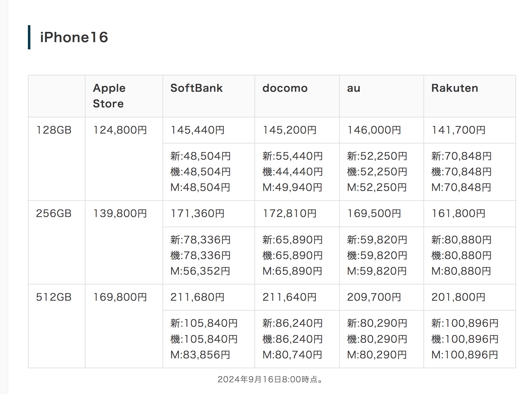Click docomo price 145,200円
Viewport: 532px width, 394px height.
tap(289, 130)
